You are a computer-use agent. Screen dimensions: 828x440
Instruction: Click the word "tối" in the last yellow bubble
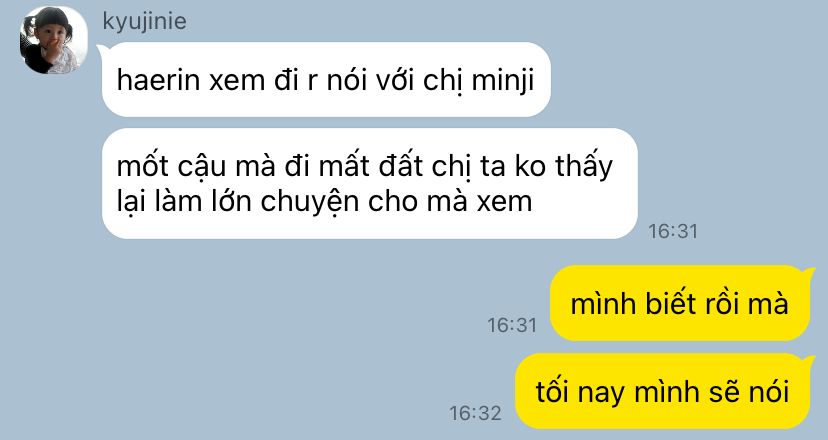point(551,391)
